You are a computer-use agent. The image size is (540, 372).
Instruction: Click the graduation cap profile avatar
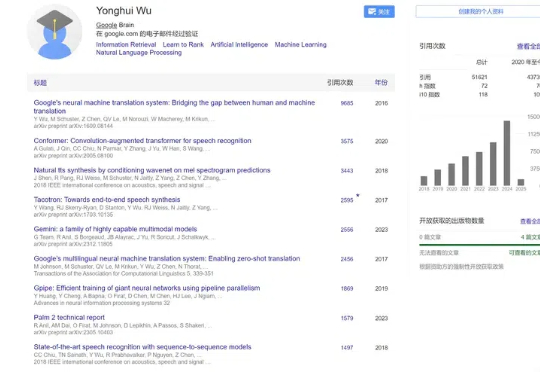tap(54, 32)
